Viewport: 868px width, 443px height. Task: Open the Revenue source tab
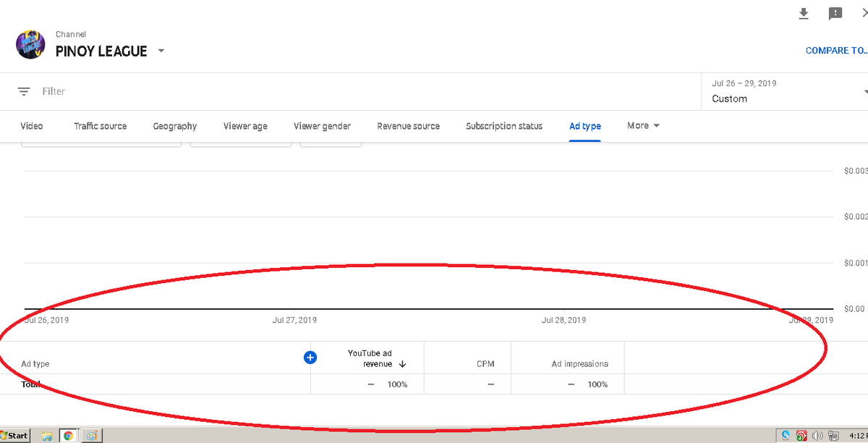[x=409, y=126]
